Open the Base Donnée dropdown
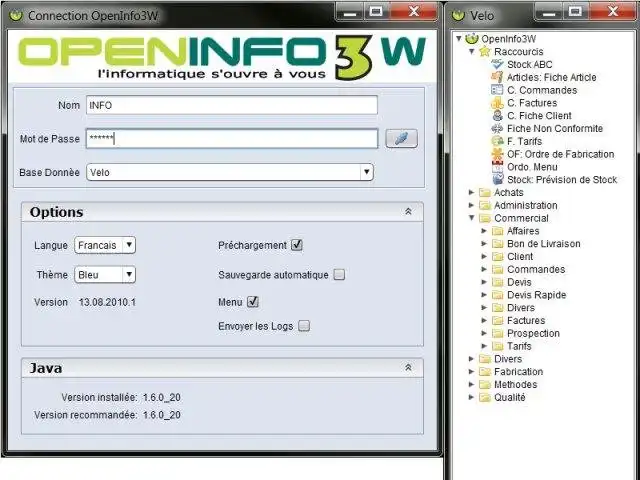640x480 pixels. click(x=367, y=172)
